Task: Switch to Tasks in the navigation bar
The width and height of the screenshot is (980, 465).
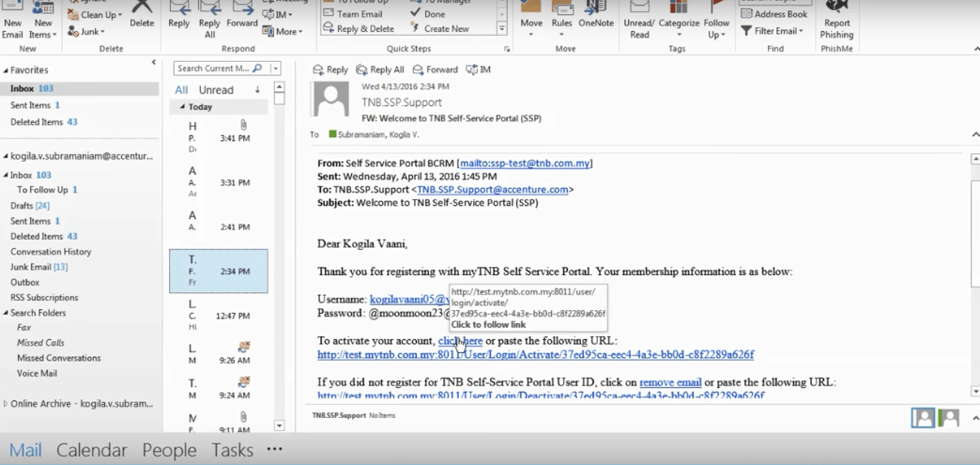Action: pyautogui.click(x=232, y=450)
